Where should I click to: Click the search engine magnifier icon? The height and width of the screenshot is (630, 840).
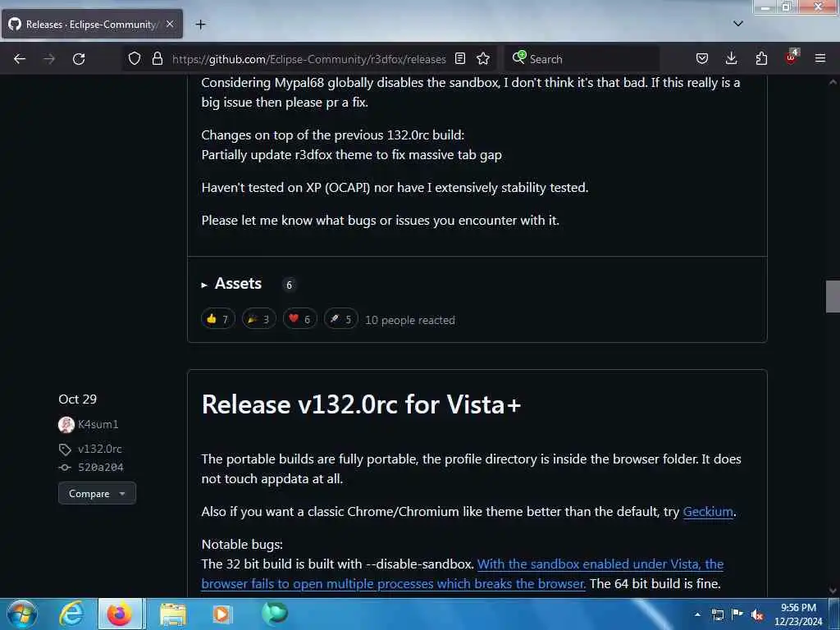coord(518,57)
